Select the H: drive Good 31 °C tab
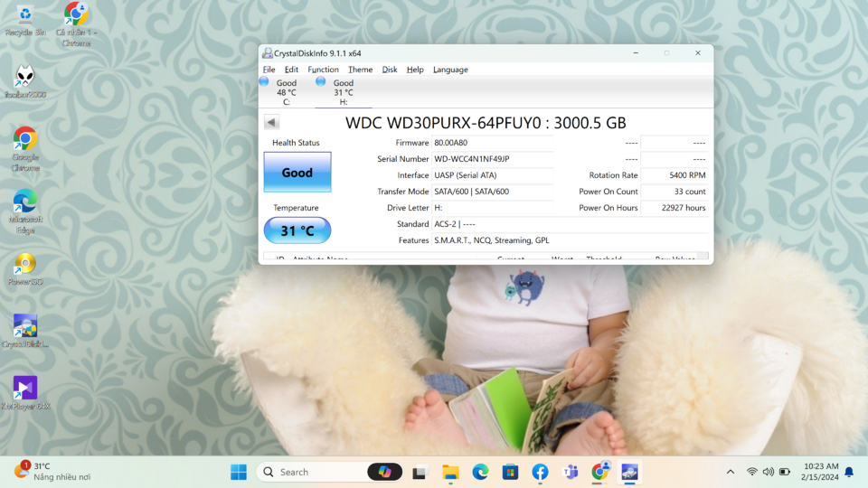The height and width of the screenshot is (488, 868). point(337,92)
